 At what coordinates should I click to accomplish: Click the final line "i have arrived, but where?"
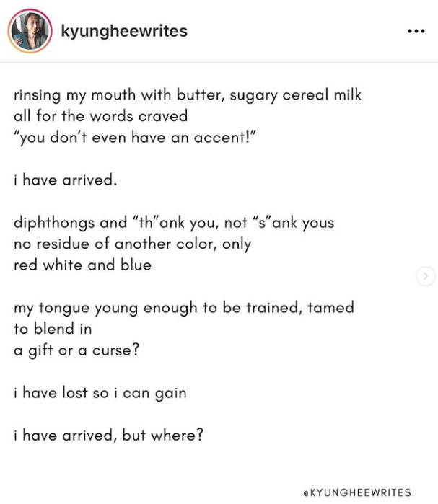point(109,436)
